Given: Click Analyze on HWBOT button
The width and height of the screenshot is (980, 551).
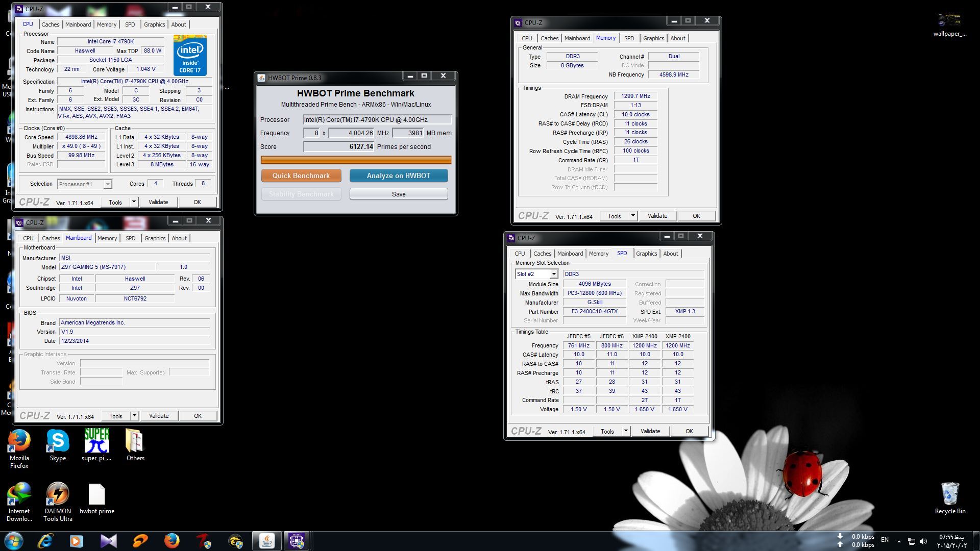Looking at the screenshot, I should [399, 176].
